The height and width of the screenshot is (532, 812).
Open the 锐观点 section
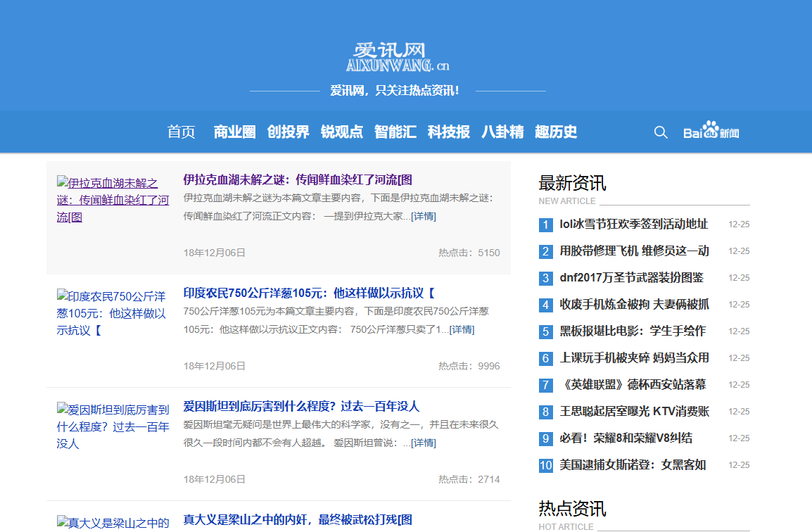click(x=341, y=132)
